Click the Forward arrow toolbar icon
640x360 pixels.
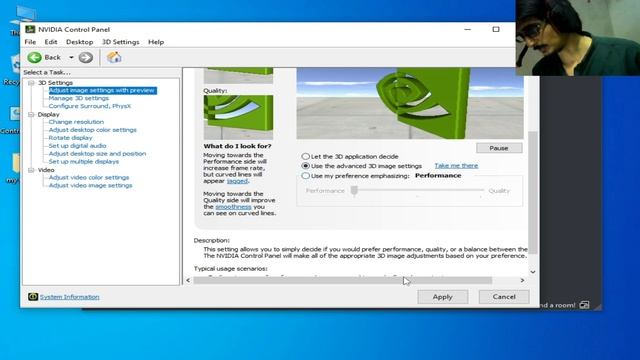(86, 58)
